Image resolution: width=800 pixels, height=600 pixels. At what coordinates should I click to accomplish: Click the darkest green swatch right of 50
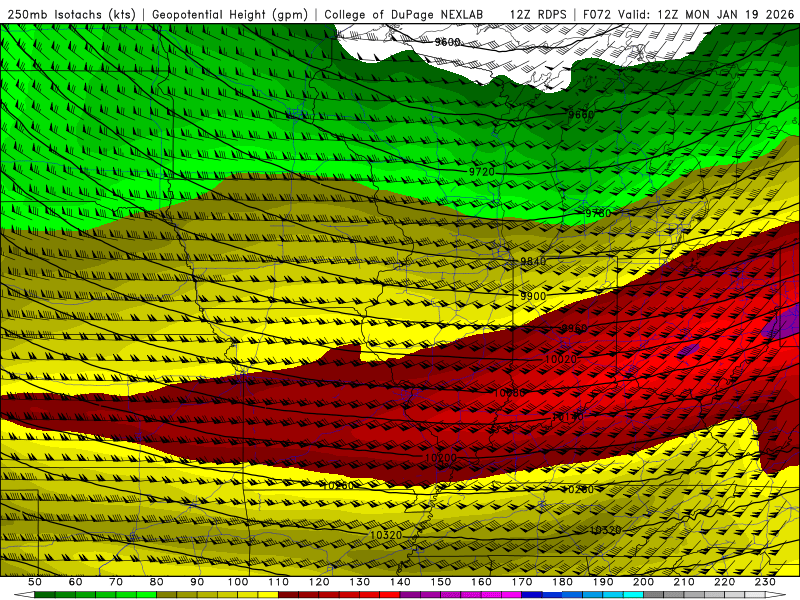(45, 595)
